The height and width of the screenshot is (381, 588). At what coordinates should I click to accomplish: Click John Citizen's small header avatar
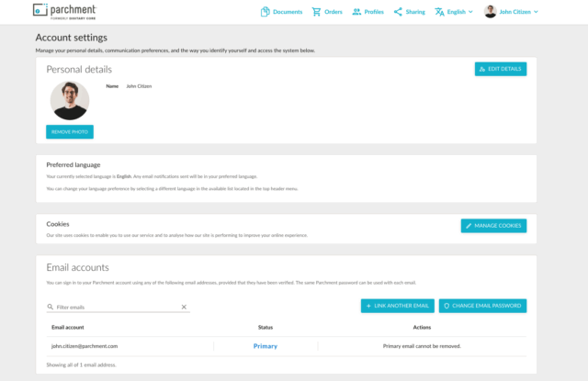[491, 12]
